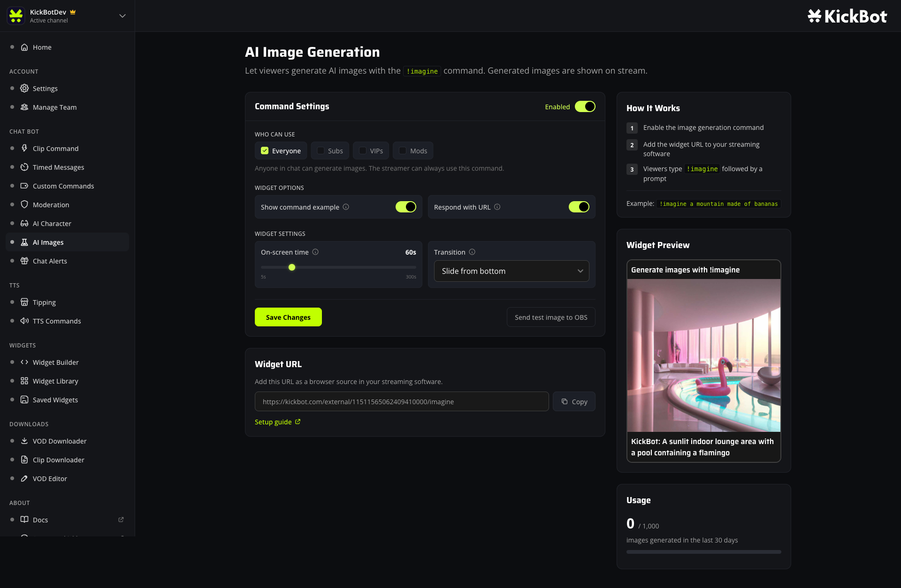
Task: Click info icon beside Show command example
Action: pyautogui.click(x=346, y=207)
